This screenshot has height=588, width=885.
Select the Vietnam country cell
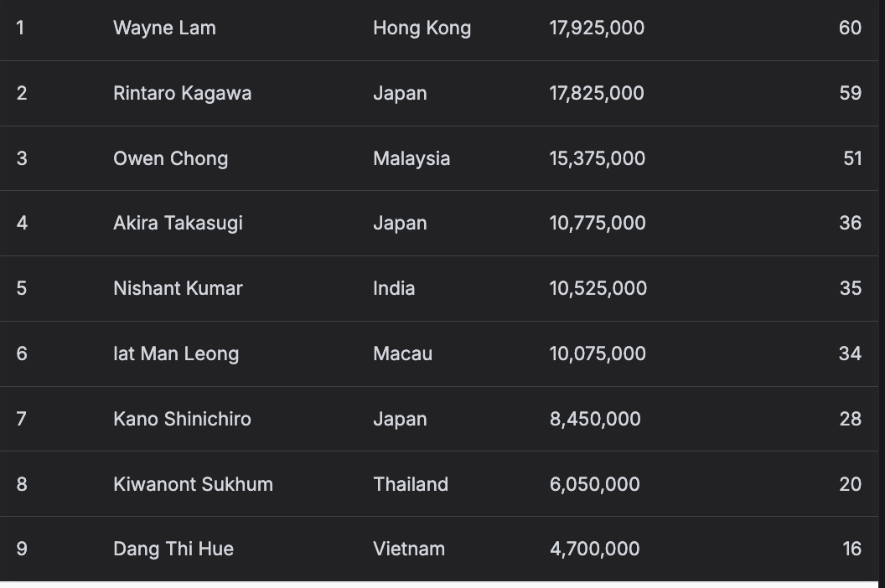click(409, 549)
